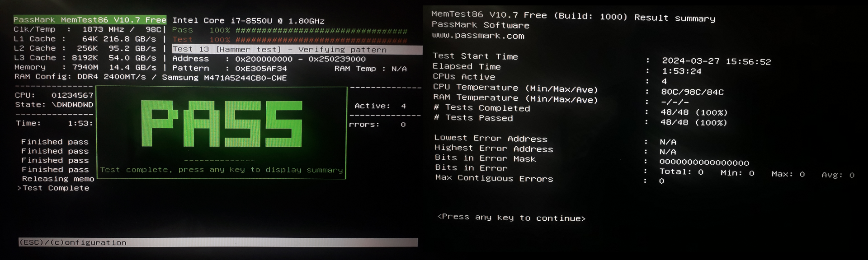Click the Errors: 0 counter
This screenshot has height=260, width=868.
tap(377, 125)
